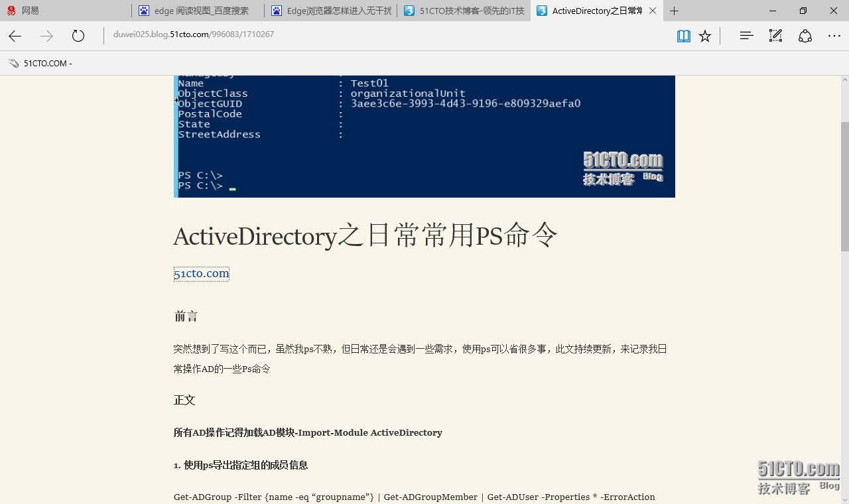
Task: Open the Hub panel
Action: click(746, 36)
